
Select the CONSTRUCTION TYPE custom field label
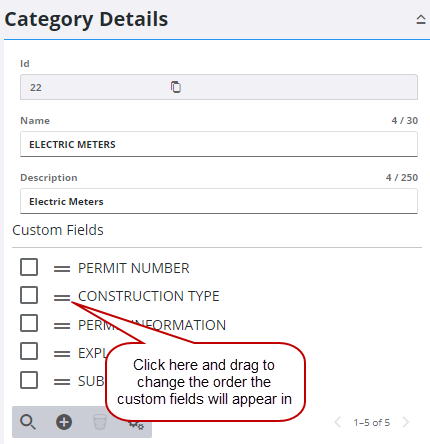(x=149, y=296)
